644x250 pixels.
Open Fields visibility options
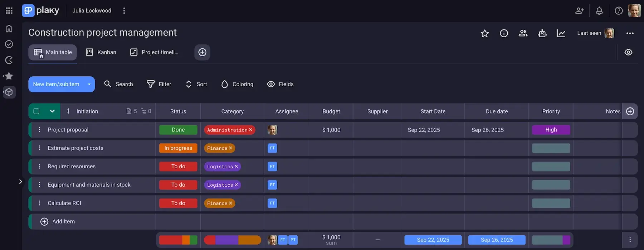pyautogui.click(x=280, y=84)
